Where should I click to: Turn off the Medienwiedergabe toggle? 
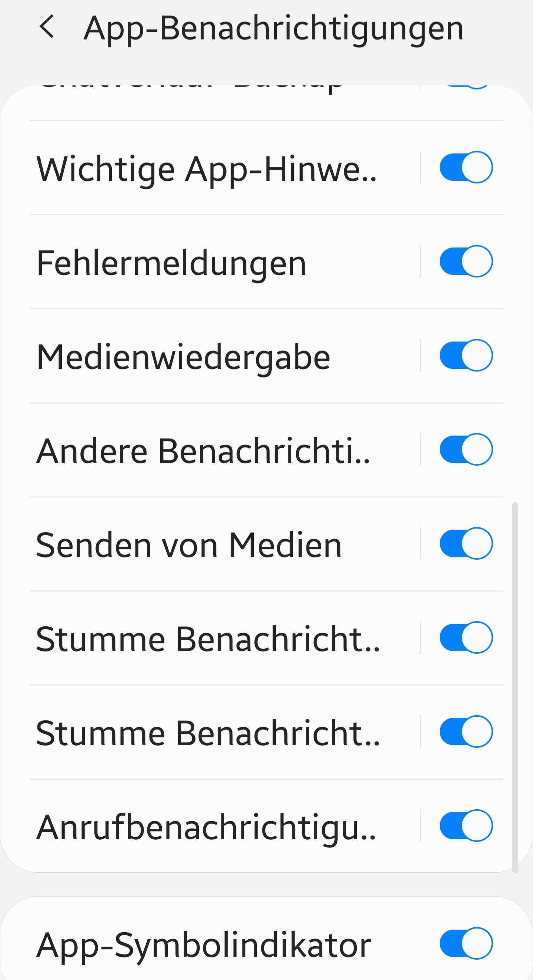[x=466, y=355]
